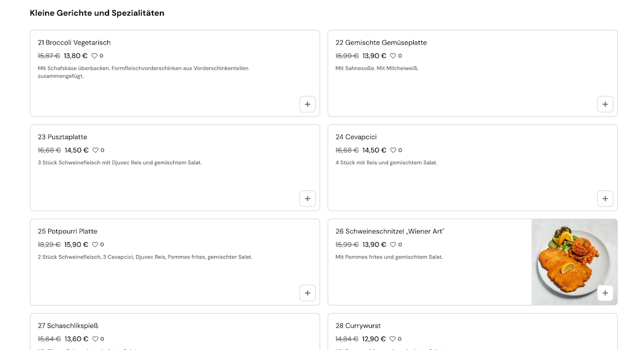644x350 pixels.
Task: Open the 27 Schaschlikspieß menu card
Action: pos(175,332)
